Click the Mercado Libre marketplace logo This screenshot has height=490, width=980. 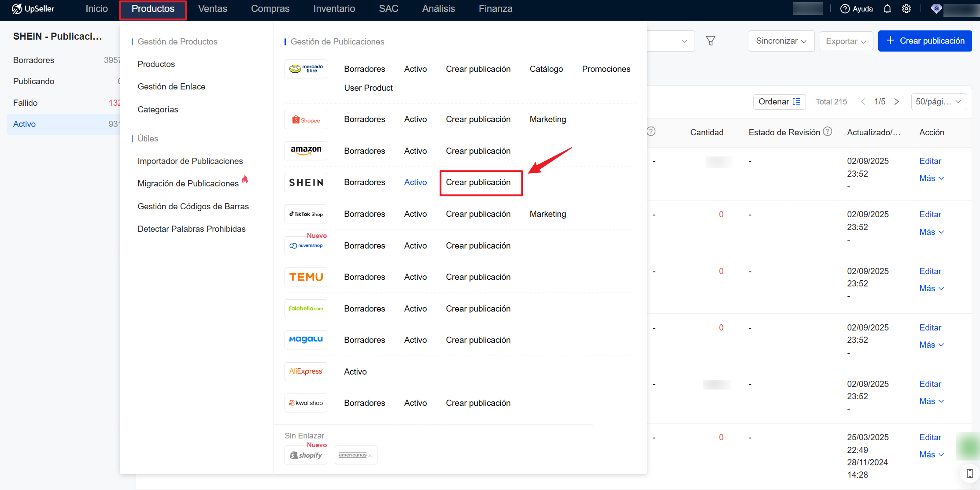[x=306, y=69]
